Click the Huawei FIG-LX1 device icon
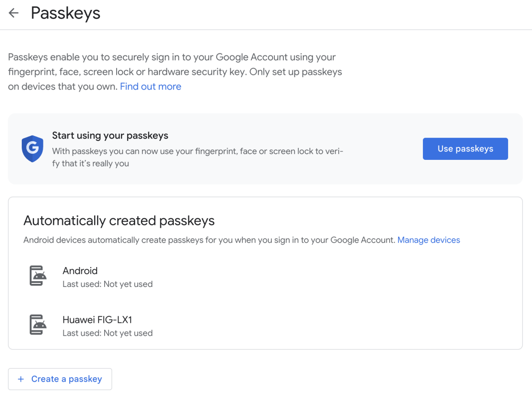 coord(38,325)
